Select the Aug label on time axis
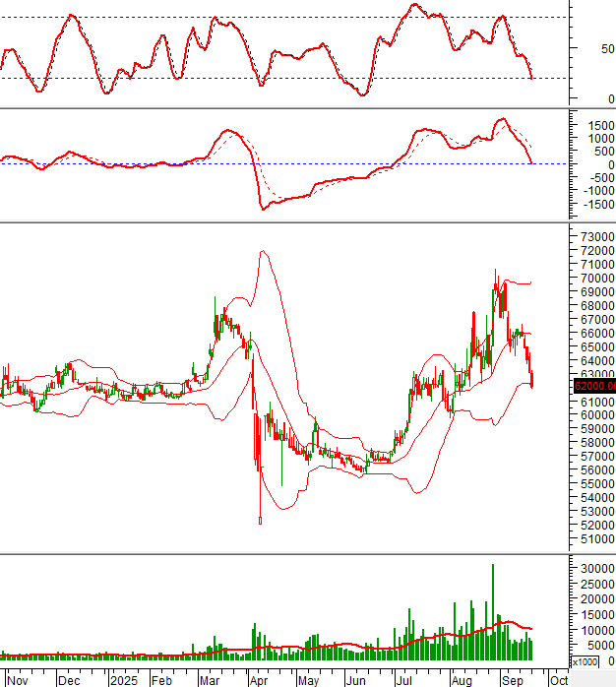 (x=462, y=680)
